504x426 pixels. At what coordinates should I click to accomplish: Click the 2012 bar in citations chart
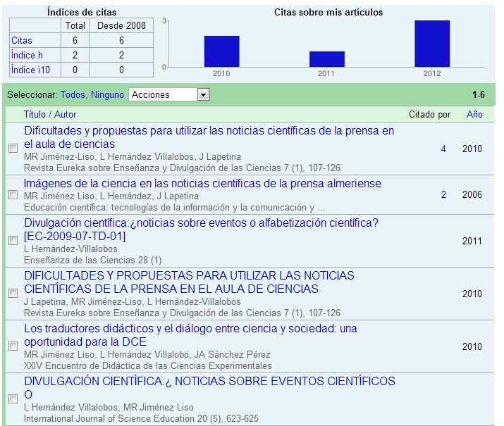pos(431,44)
